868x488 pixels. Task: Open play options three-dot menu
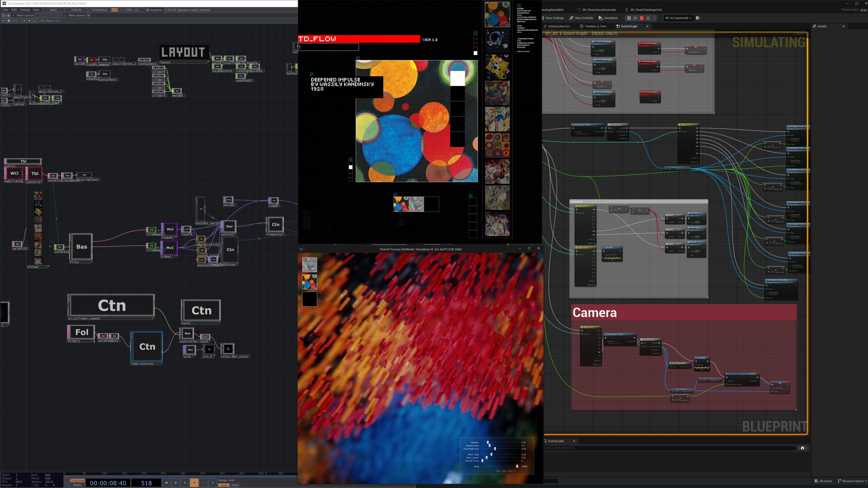(654, 18)
